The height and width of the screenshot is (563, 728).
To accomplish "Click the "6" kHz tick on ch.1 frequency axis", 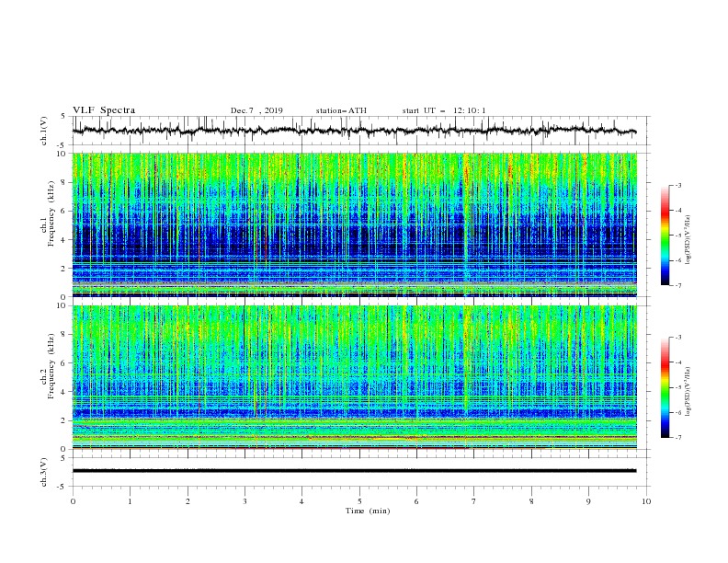I will 63,212.
